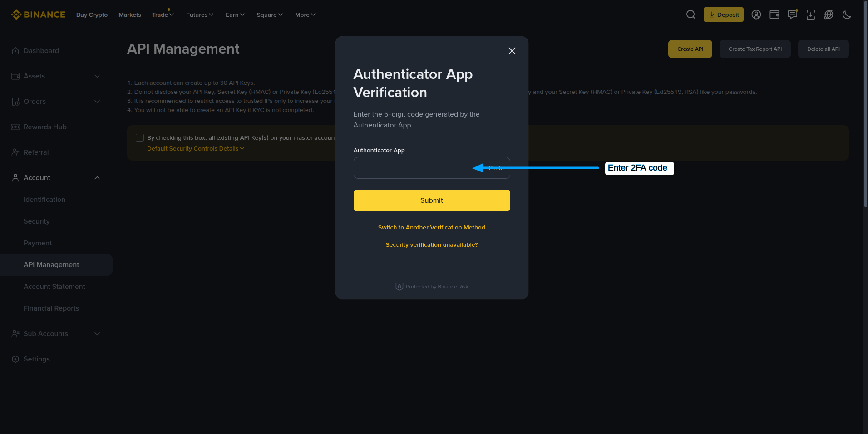Toggle the dark mode moon icon
Screen dimensions: 868x434
pyautogui.click(x=847, y=15)
